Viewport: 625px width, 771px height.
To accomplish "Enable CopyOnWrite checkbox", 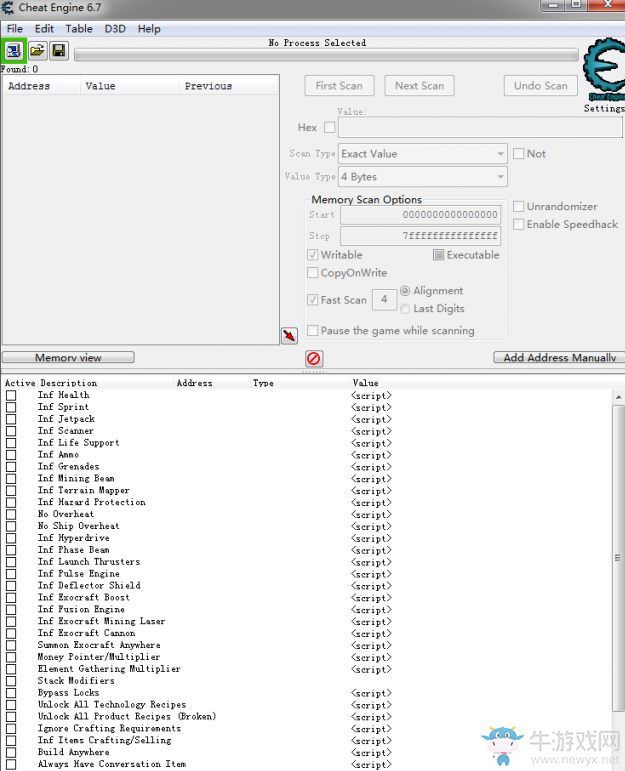I will [312, 272].
